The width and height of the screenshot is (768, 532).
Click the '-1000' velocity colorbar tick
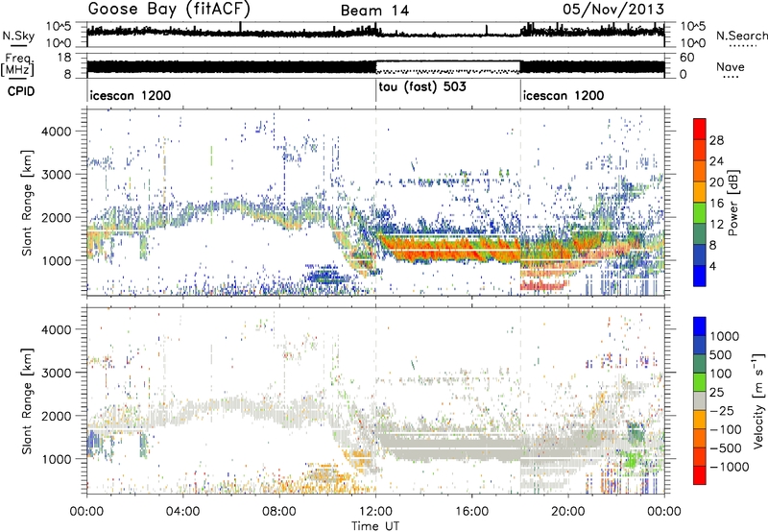click(x=730, y=467)
